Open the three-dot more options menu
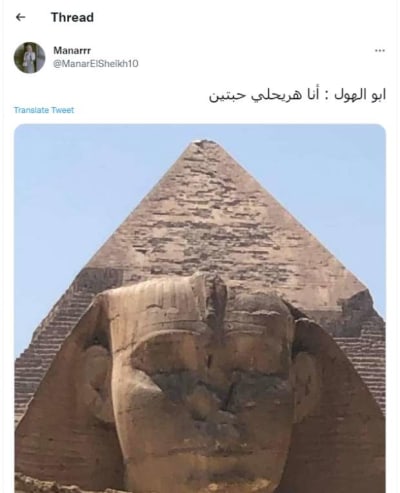The image size is (400, 493). [x=380, y=51]
